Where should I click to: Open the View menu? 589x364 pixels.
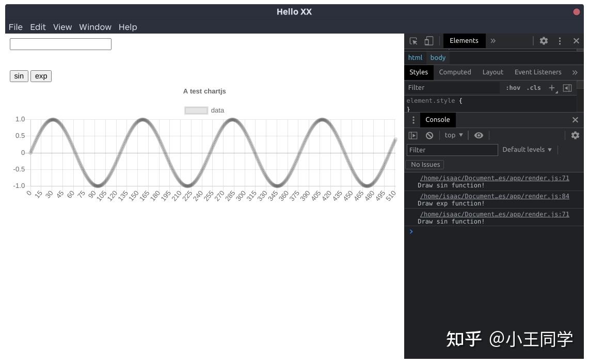(62, 27)
